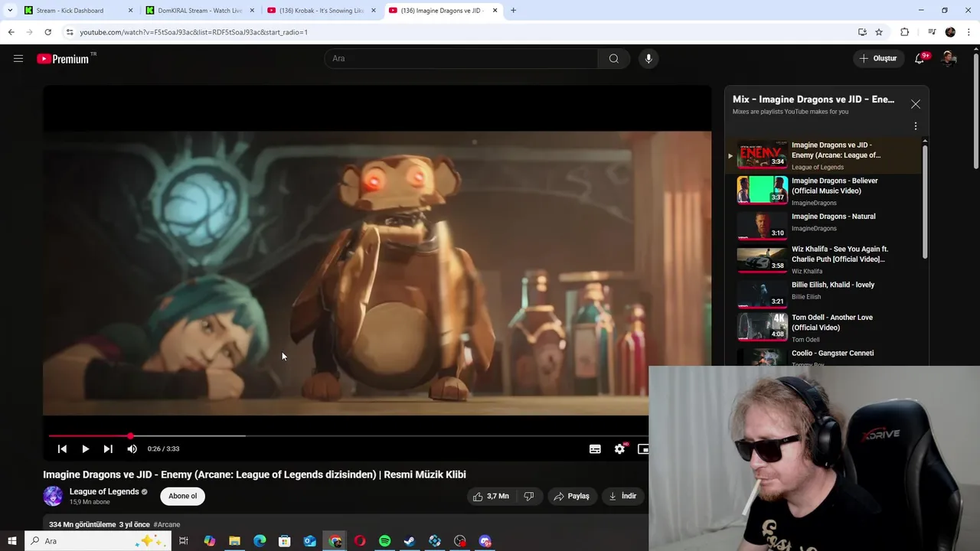Click the search magnifier button

(x=613, y=58)
